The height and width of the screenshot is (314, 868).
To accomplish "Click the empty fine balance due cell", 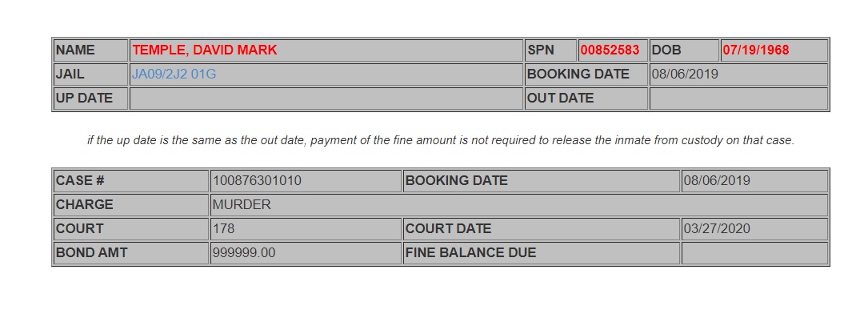I will pos(754,253).
